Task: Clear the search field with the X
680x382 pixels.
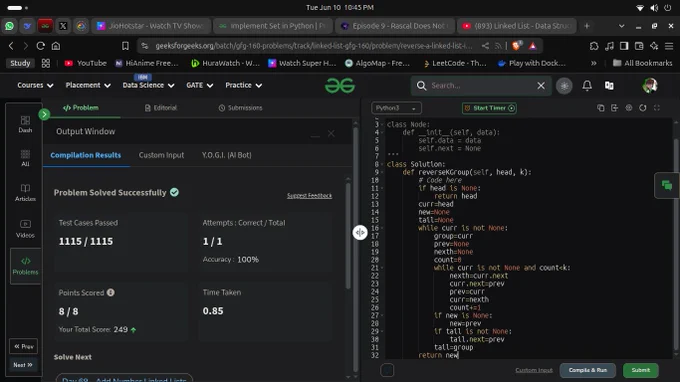Action: pos(541,86)
